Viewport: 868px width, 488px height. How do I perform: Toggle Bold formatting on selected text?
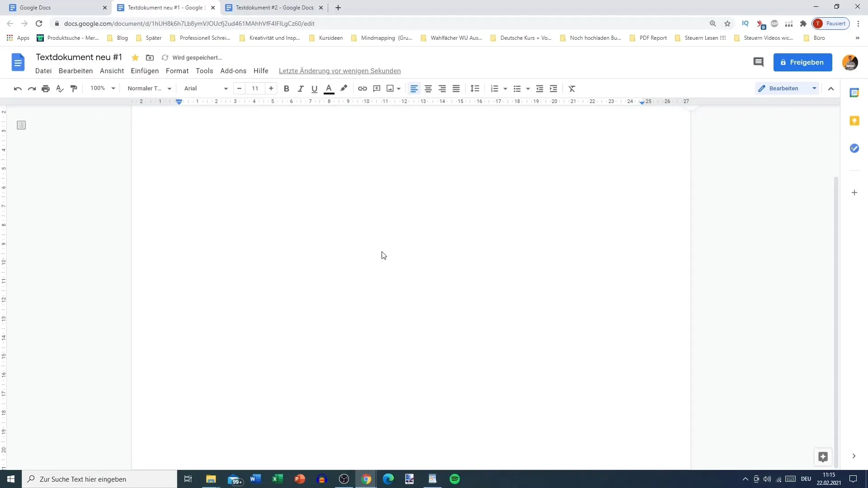286,88
